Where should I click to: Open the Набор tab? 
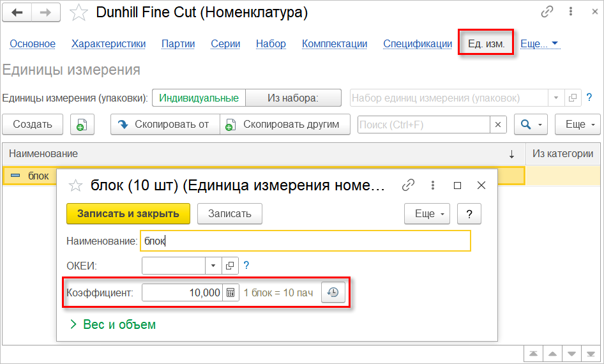tap(271, 44)
